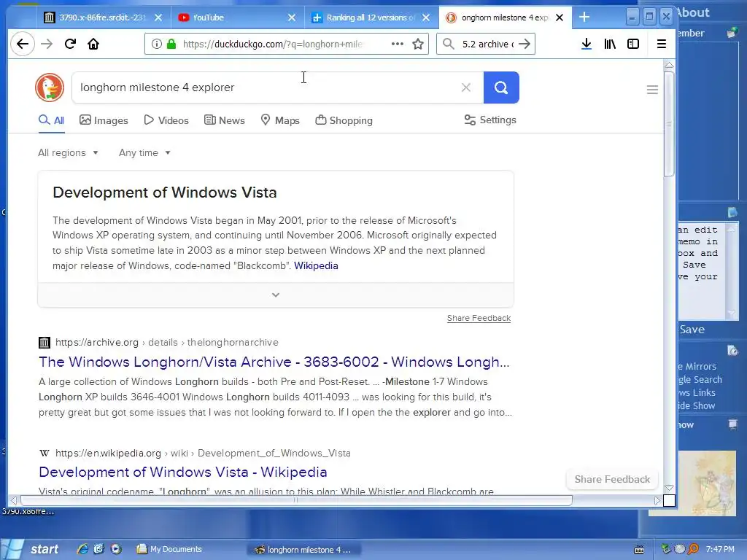Image resolution: width=747 pixels, height=560 pixels.
Task: Click the magnifier icon in the system tray
Action: [x=693, y=549]
